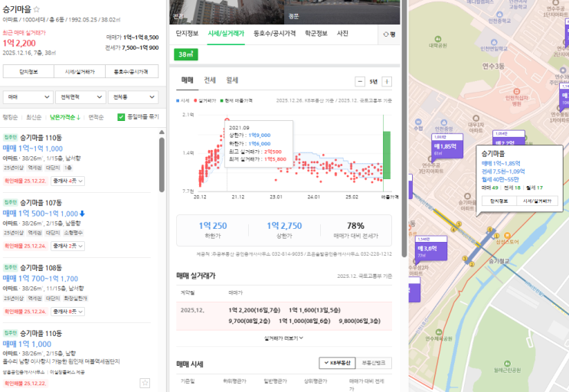This screenshot has height=392, width=569.
Task: Open 승기마을 108동 listing title
Action: tap(41, 268)
